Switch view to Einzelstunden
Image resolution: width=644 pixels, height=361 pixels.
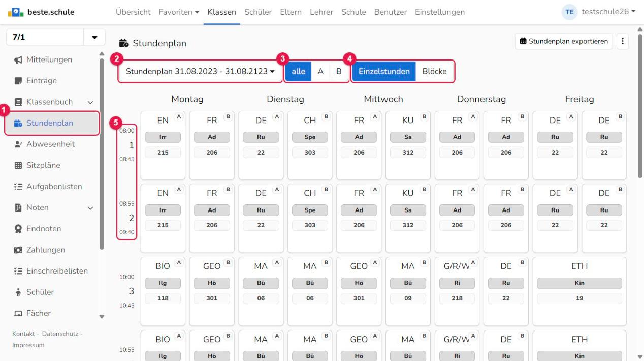point(384,72)
